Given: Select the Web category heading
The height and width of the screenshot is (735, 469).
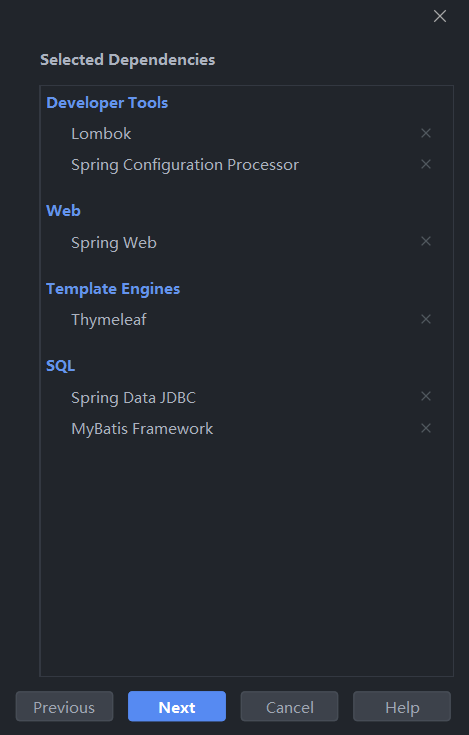Looking at the screenshot, I should click(63, 210).
